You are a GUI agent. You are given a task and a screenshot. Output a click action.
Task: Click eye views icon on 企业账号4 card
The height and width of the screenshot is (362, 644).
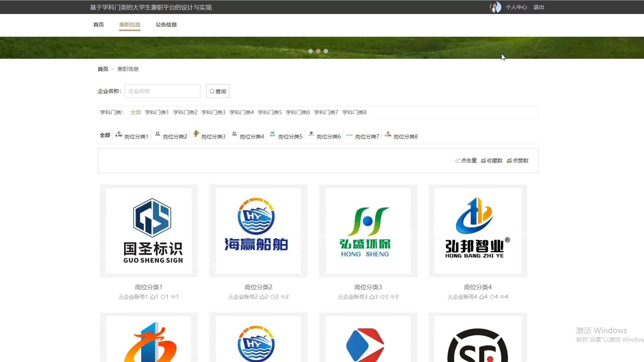tap(502, 297)
